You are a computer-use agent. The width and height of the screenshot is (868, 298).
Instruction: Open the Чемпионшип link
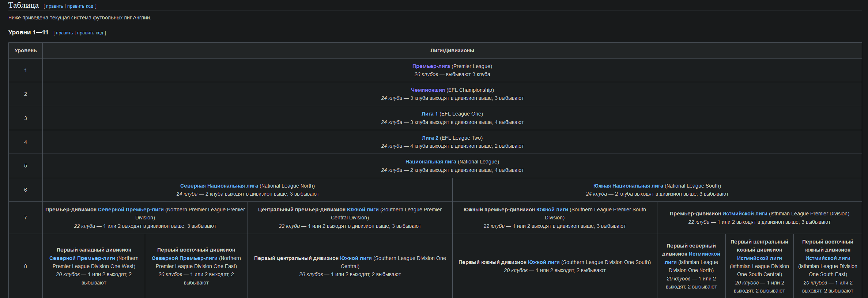click(428, 90)
